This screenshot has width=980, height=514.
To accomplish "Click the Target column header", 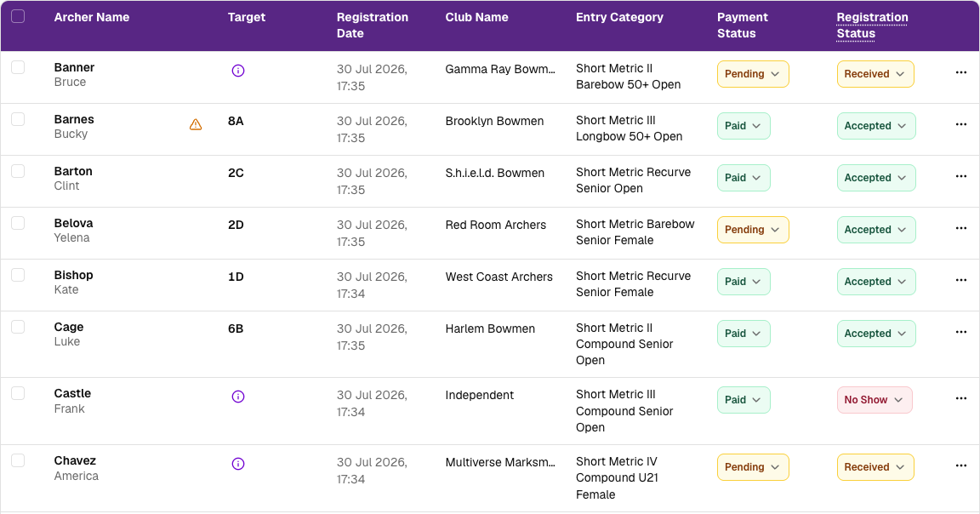I will click(246, 18).
